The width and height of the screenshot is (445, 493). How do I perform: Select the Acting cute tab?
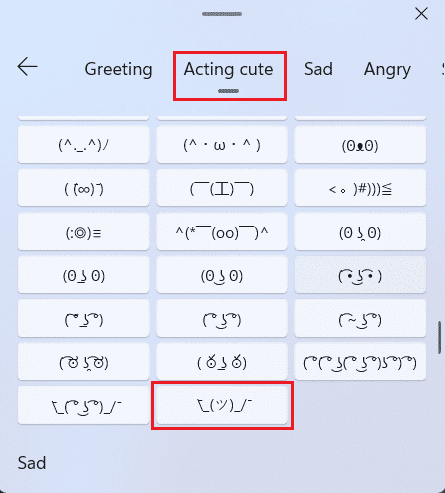[229, 69]
